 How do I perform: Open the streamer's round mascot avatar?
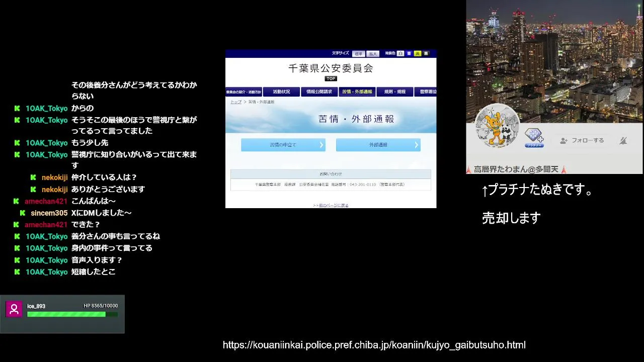click(497, 126)
